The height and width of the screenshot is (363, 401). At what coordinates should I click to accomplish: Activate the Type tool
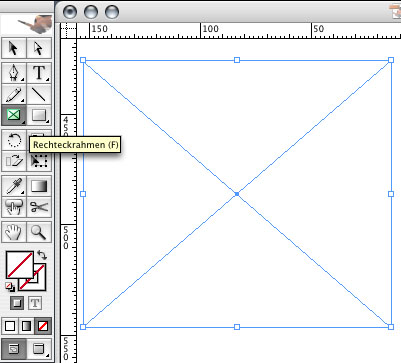39,73
